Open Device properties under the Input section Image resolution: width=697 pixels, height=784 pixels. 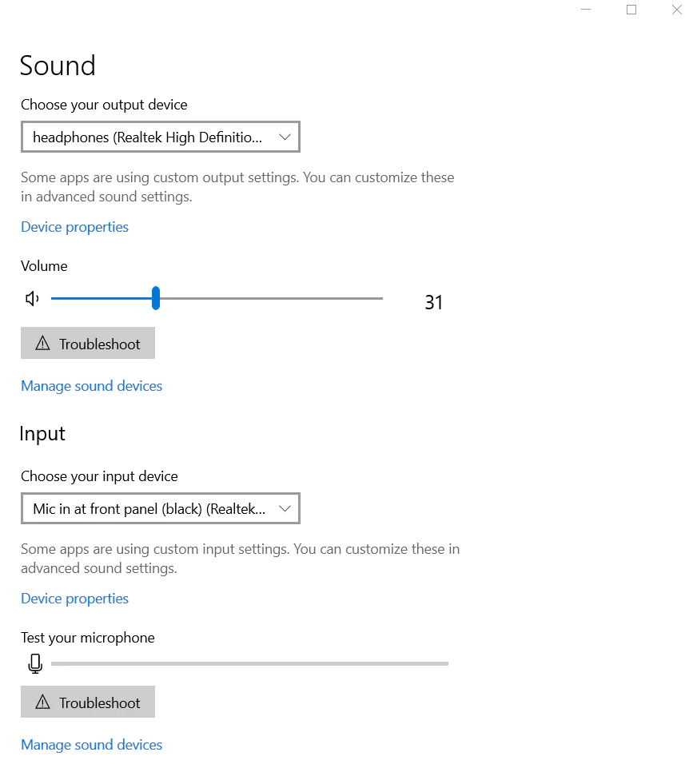74,599
